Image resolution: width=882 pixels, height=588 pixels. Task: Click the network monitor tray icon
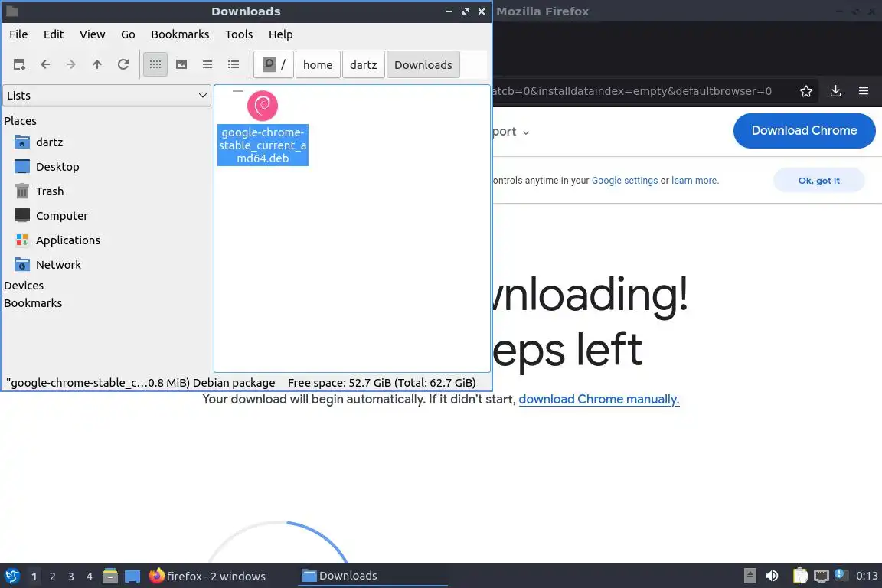click(822, 577)
